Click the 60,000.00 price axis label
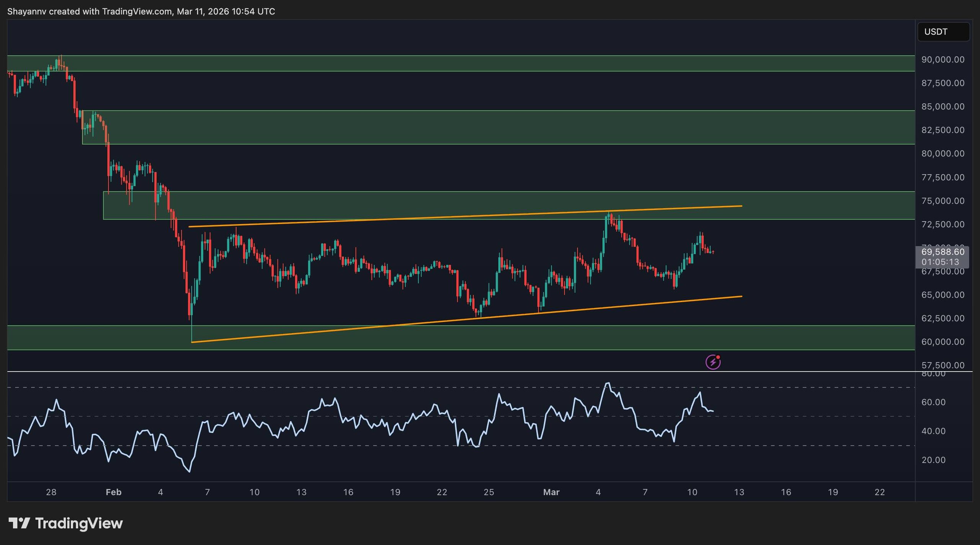Screen dimensions: 980x545 click(x=942, y=342)
